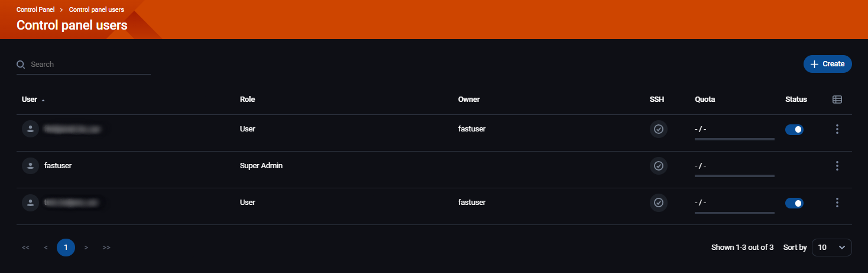Toggle the status switch in the last row
Screen dimensions: 868x273
794,203
